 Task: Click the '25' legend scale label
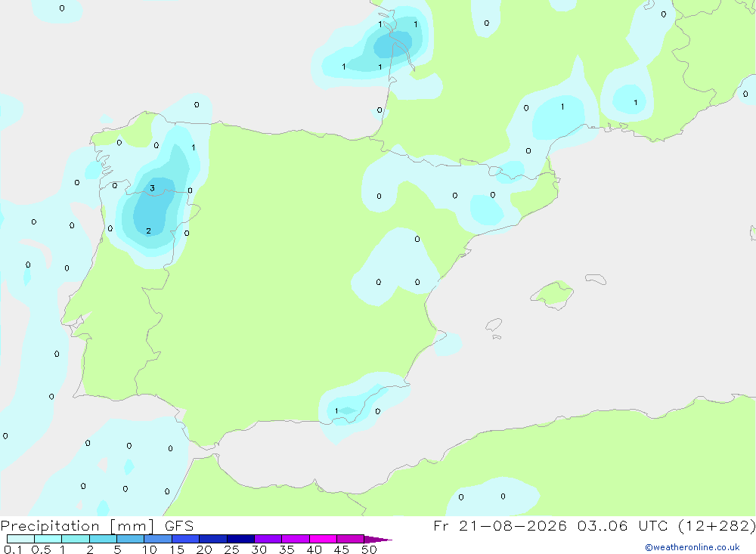coord(232,549)
